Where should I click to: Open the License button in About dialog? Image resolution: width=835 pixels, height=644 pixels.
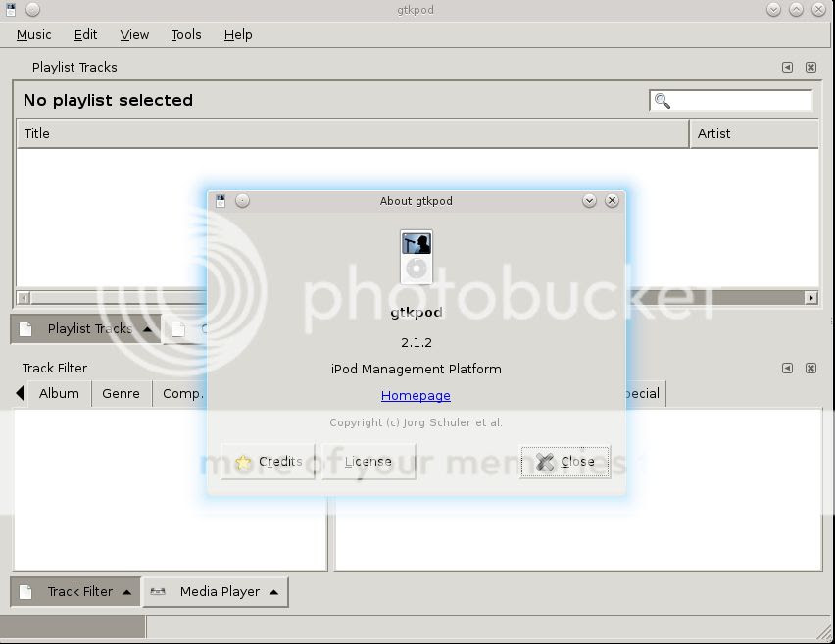tap(368, 462)
